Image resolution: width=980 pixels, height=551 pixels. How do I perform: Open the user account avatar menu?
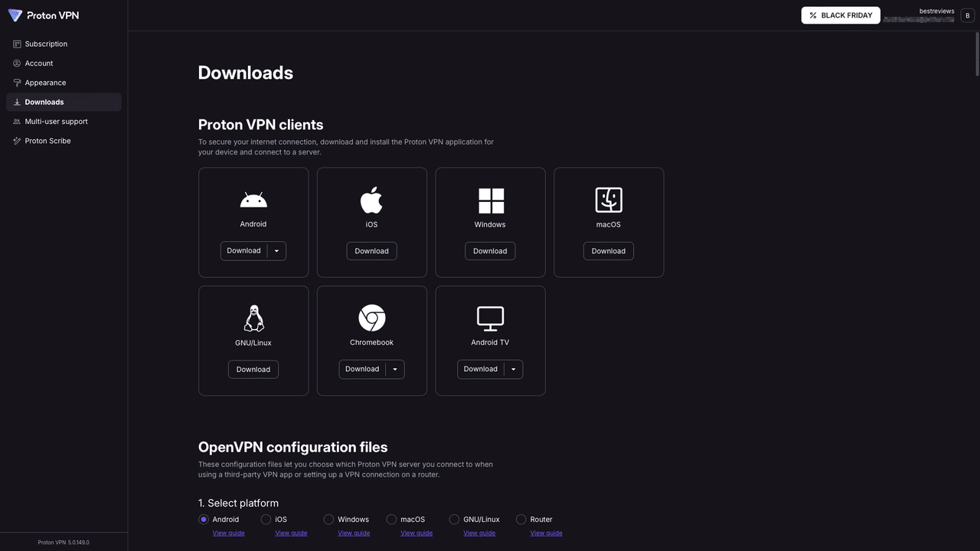(x=967, y=15)
